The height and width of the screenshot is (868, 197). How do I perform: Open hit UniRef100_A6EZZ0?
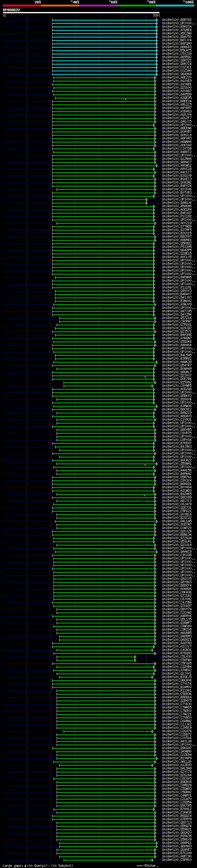point(176,78)
